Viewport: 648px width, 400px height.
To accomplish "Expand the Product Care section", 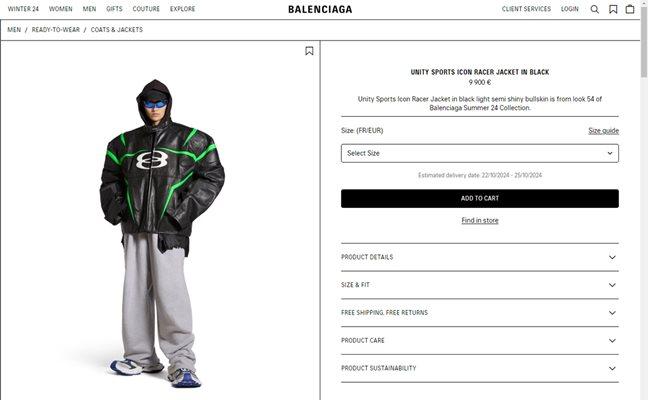I will point(480,340).
